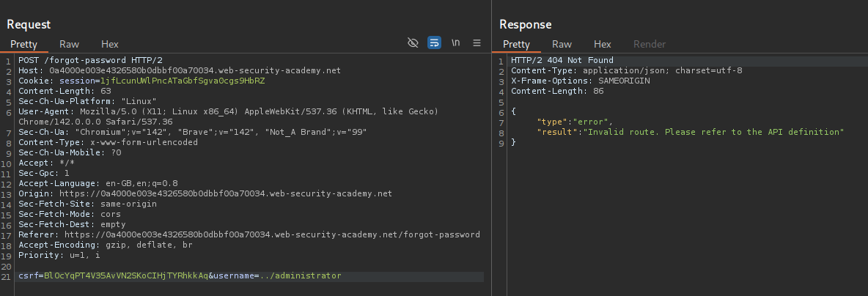Screen dimensions: 868x296
Task: Click the csrf token value in request body
Action: [126, 275]
